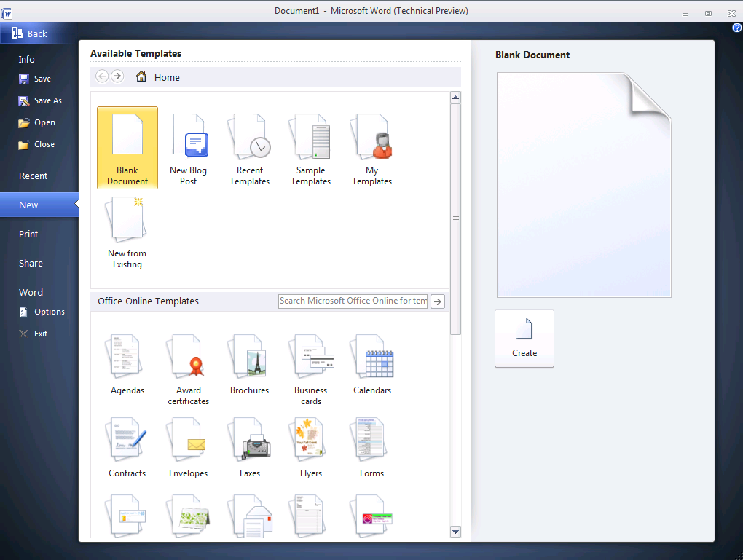Go back in template navigation

102,76
